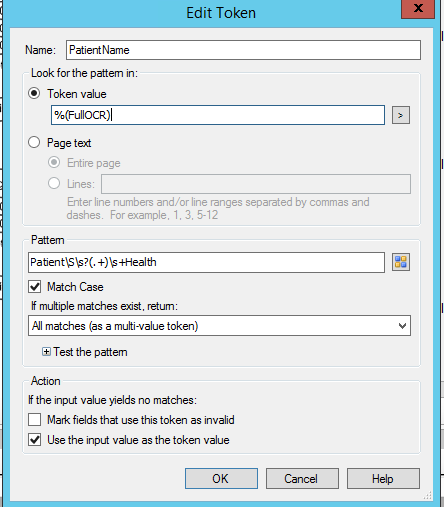The image size is (444, 507).
Task: Close the Edit Token dialog
Action: tap(418, 8)
